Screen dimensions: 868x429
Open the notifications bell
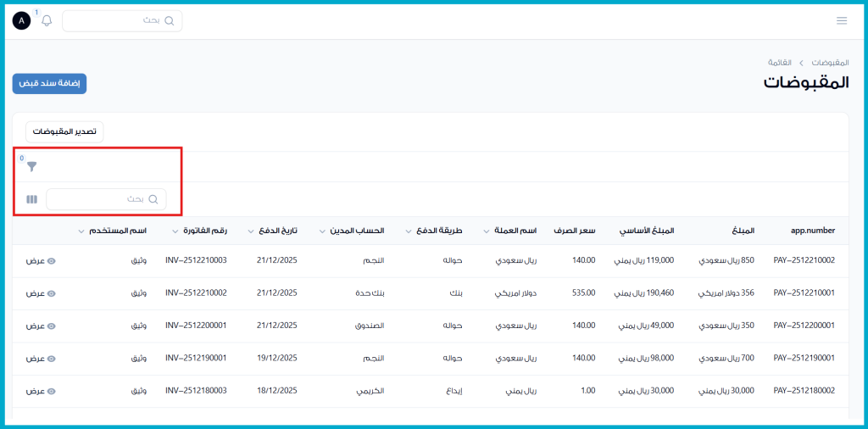47,20
